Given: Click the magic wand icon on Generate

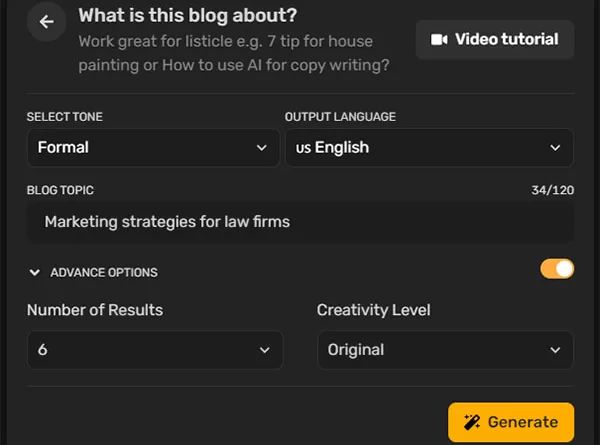Looking at the screenshot, I should tap(472, 422).
